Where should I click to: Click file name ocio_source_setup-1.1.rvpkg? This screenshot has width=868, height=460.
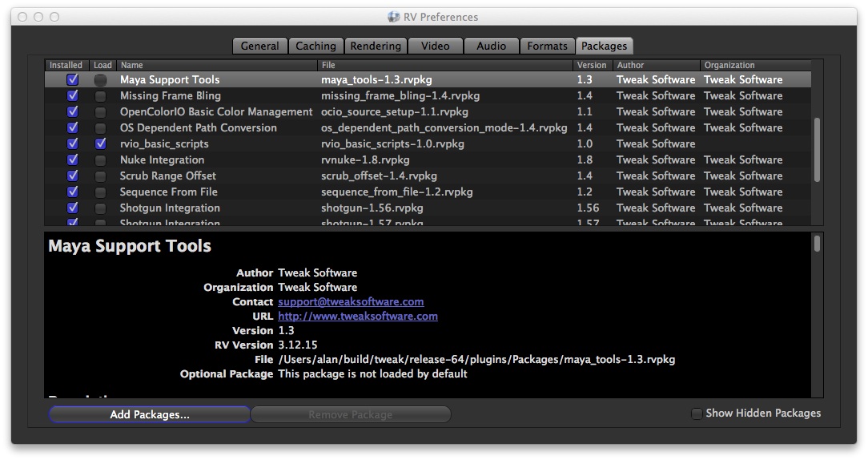click(x=394, y=112)
